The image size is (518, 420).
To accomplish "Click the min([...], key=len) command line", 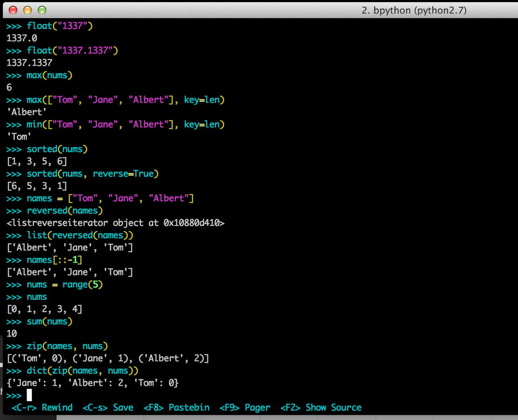I will (115, 125).
